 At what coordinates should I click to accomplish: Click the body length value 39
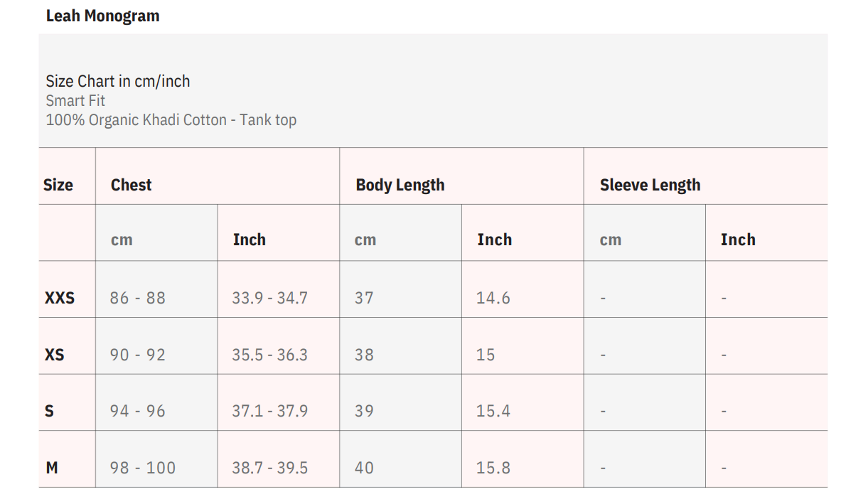coord(364,411)
